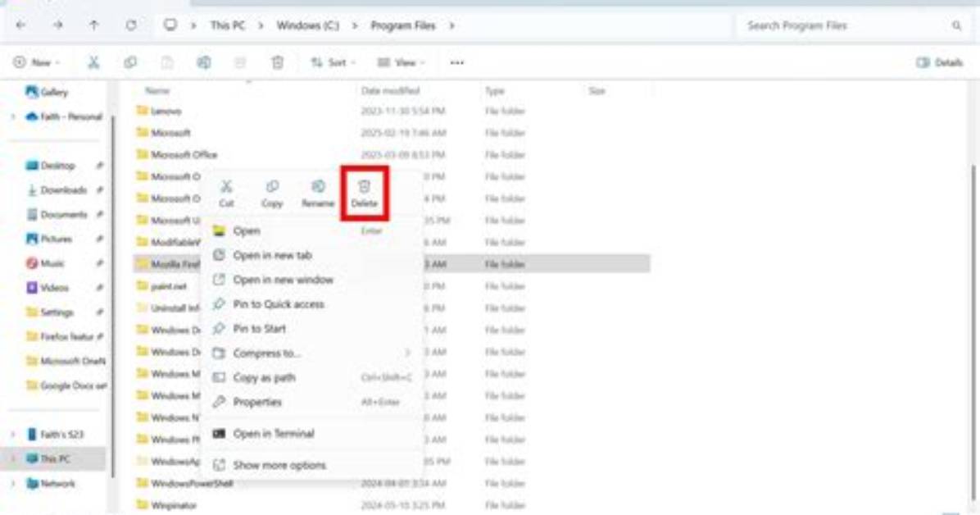This screenshot has width=980, height=515.
Task: Click the toolbar Copy icon
Action: (130, 62)
